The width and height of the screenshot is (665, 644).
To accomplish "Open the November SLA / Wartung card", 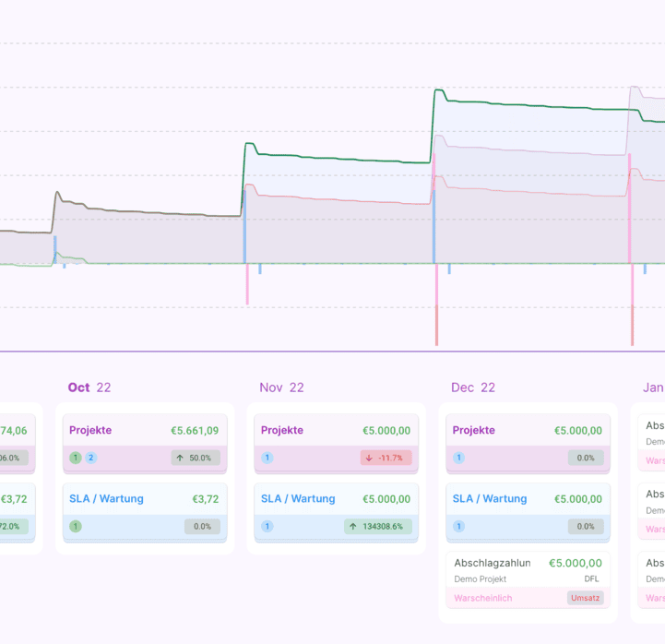I will click(x=335, y=499).
